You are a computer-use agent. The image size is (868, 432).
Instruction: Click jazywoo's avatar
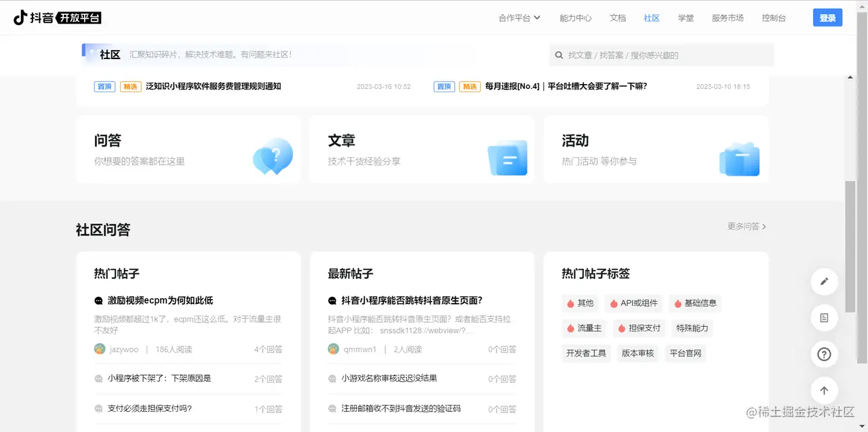click(x=100, y=349)
